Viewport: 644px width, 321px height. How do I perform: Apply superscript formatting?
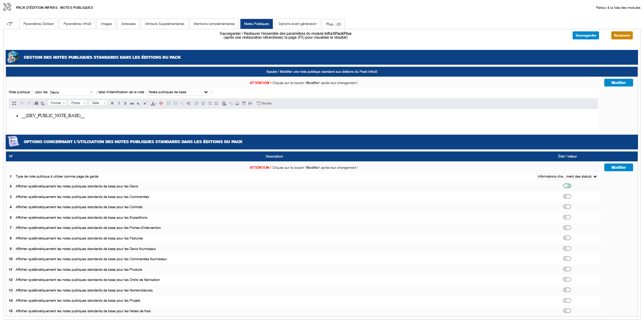pos(145,103)
